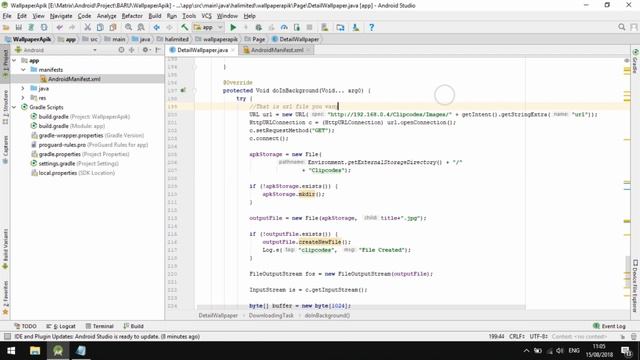The width and height of the screenshot is (640, 360).
Task: Select AndroidManifest.xml in project tree
Action: pos(70,79)
